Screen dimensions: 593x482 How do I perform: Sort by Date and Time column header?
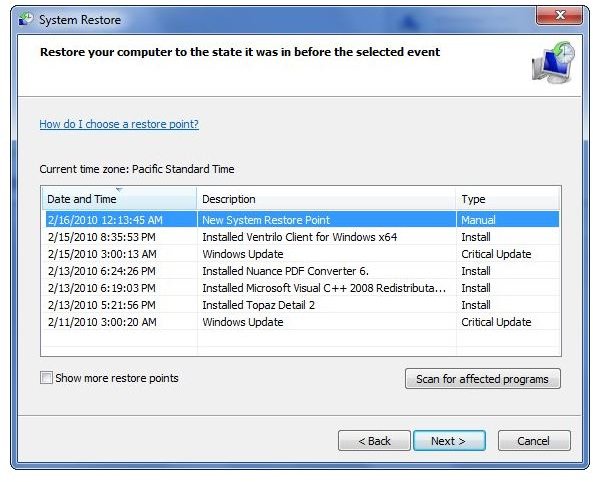[x=119, y=199]
